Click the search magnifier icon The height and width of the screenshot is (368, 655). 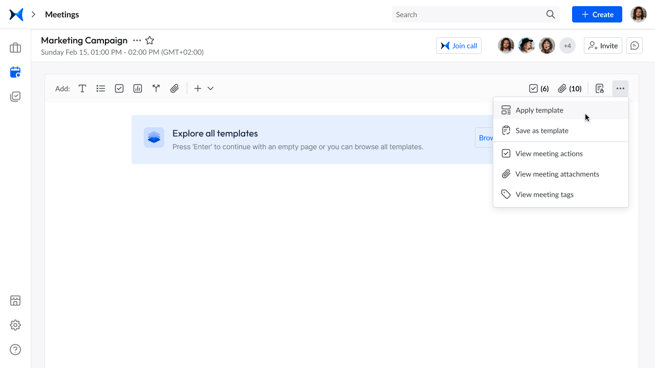tap(551, 15)
